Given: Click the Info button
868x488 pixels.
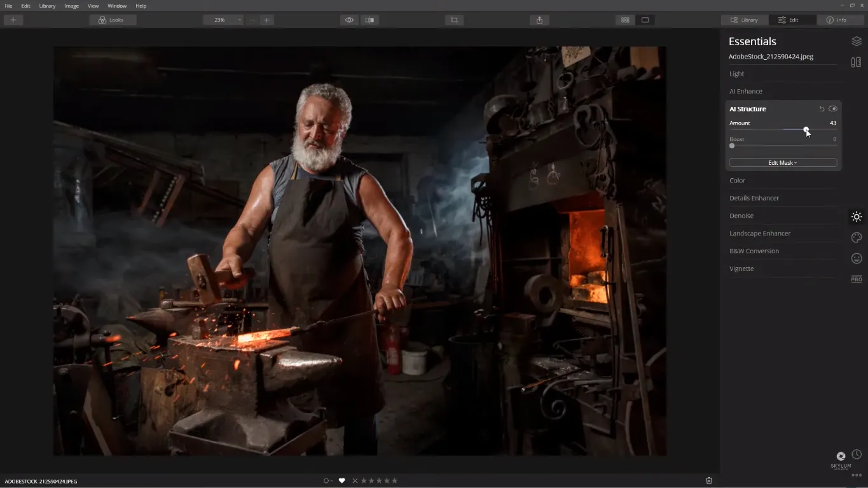Looking at the screenshot, I should click(836, 20).
